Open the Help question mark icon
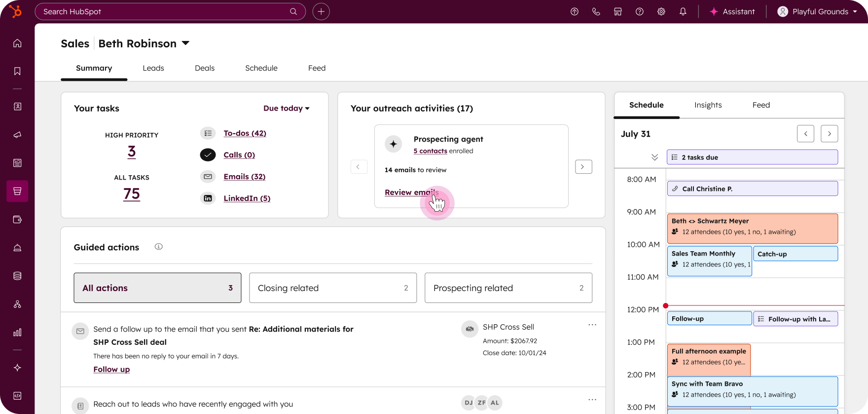The image size is (868, 414). pos(640,11)
